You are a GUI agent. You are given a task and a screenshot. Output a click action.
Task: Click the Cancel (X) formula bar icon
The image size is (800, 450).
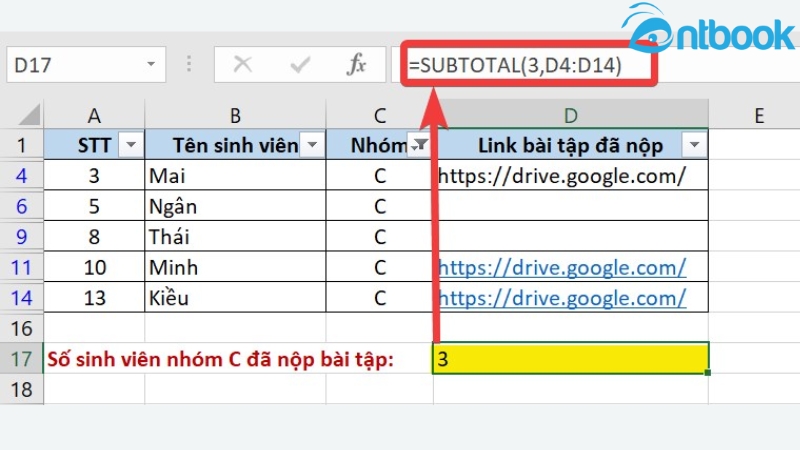[242, 65]
